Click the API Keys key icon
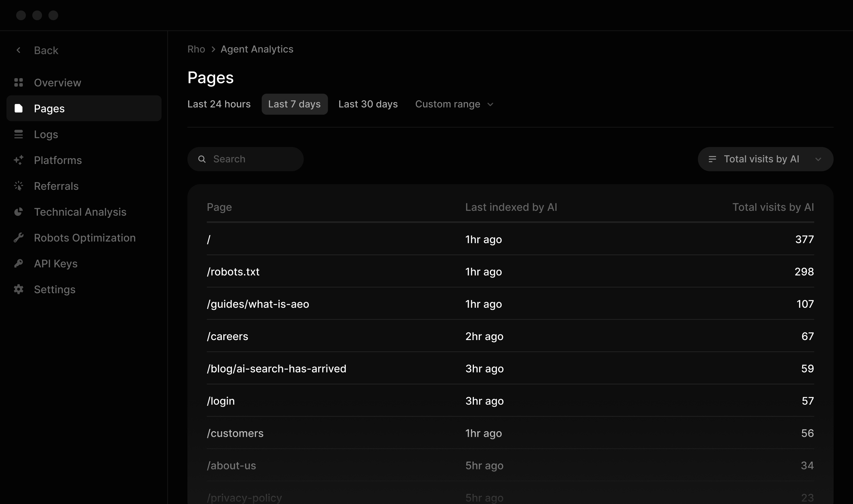The image size is (853, 504). click(x=19, y=263)
